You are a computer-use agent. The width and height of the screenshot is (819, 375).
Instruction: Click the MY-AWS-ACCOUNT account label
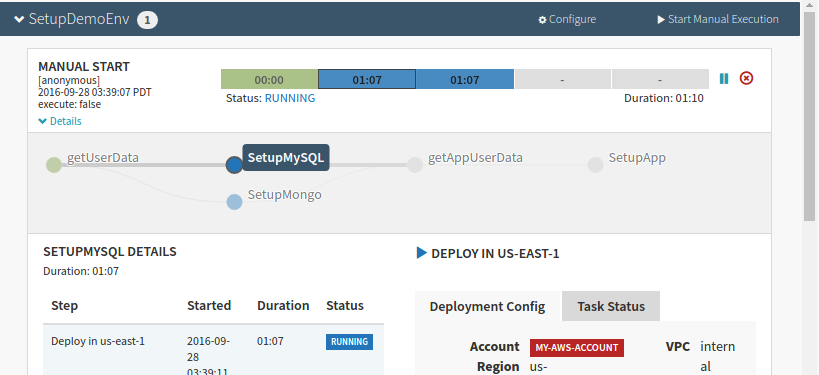577,348
